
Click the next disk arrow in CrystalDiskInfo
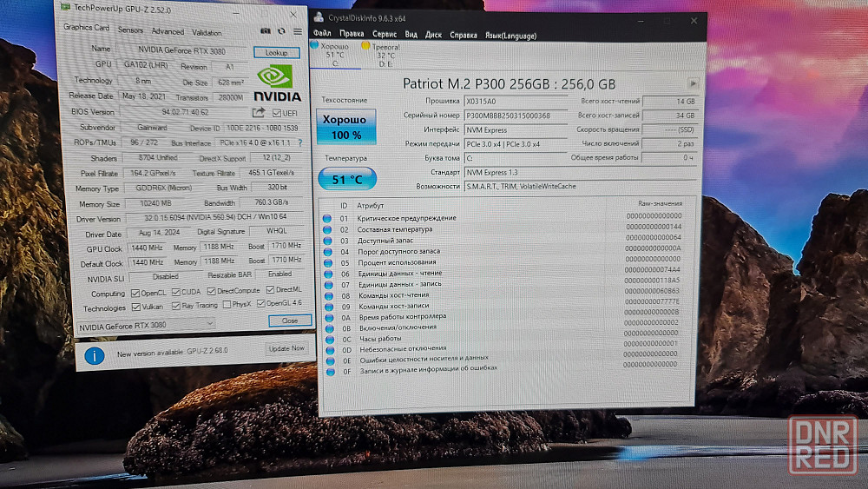coord(693,83)
